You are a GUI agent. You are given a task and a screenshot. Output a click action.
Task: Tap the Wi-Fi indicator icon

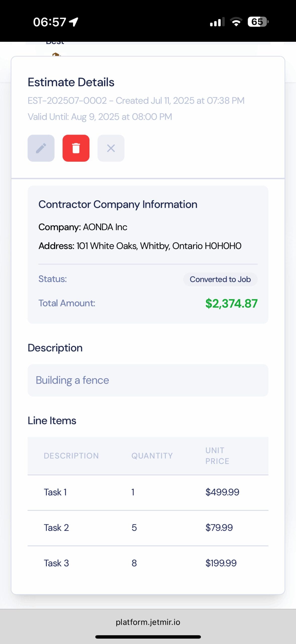[x=236, y=22]
